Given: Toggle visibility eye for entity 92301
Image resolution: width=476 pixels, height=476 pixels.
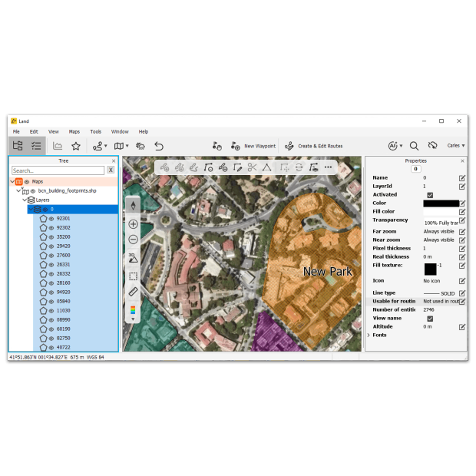Looking at the screenshot, I should pyautogui.click(x=51, y=219).
